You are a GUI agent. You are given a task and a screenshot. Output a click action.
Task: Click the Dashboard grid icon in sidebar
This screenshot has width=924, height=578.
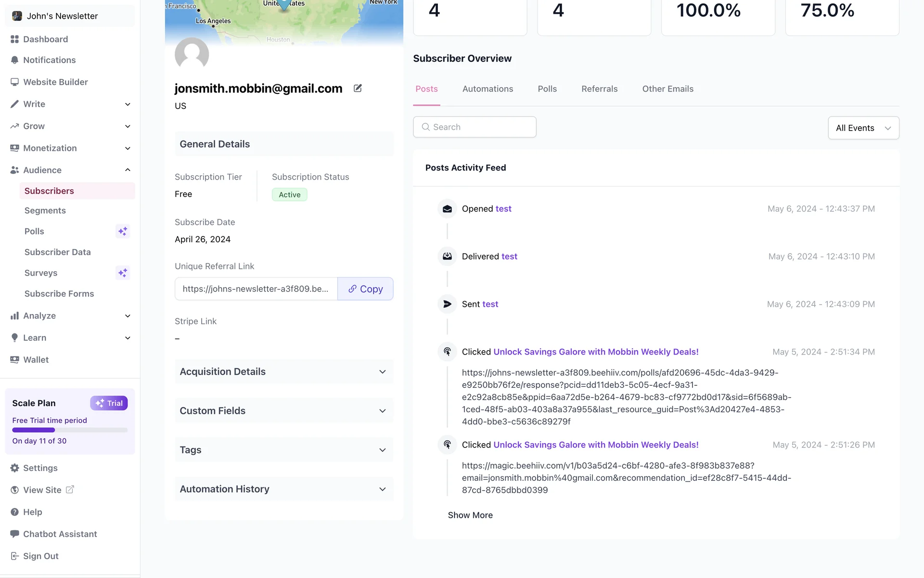[14, 39]
